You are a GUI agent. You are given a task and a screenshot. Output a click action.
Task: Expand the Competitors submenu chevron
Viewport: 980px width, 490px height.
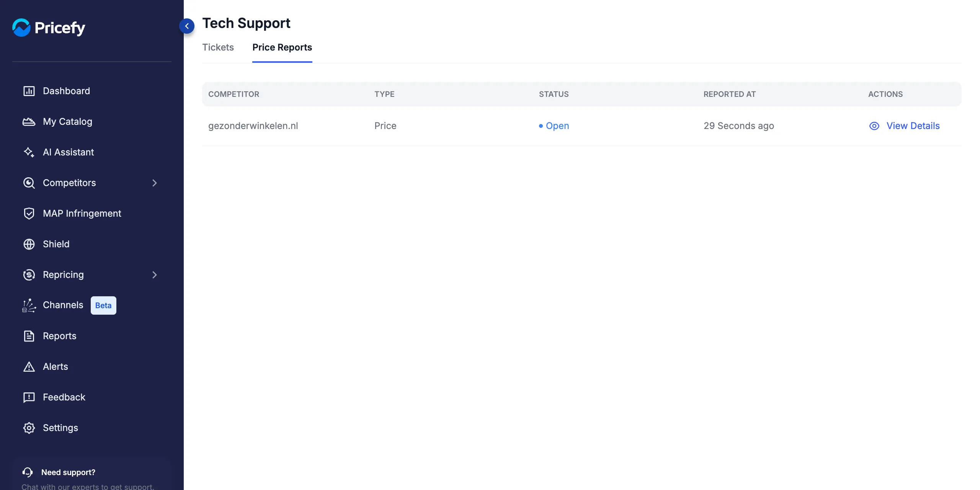tap(155, 183)
